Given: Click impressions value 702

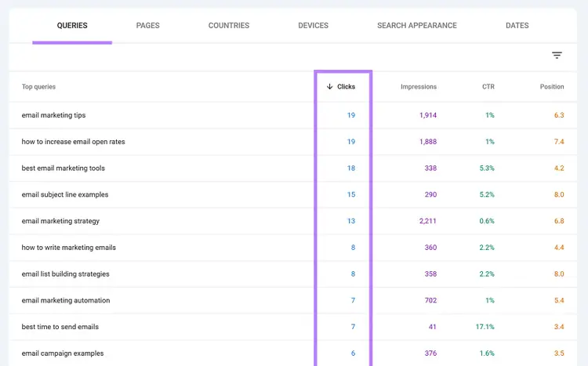Looking at the screenshot, I should pyautogui.click(x=430, y=300).
